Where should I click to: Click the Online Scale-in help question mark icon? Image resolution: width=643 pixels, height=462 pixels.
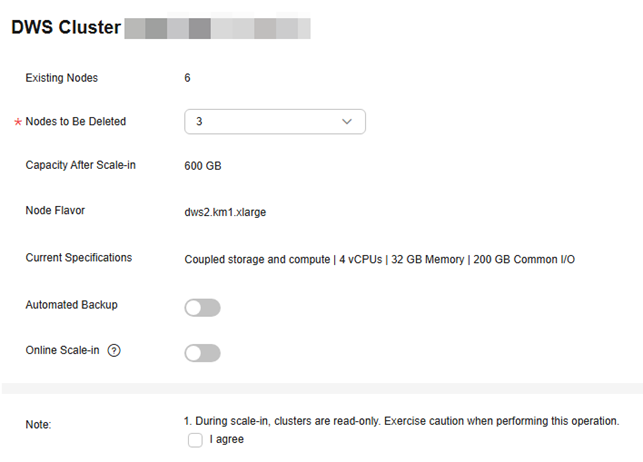click(x=114, y=350)
